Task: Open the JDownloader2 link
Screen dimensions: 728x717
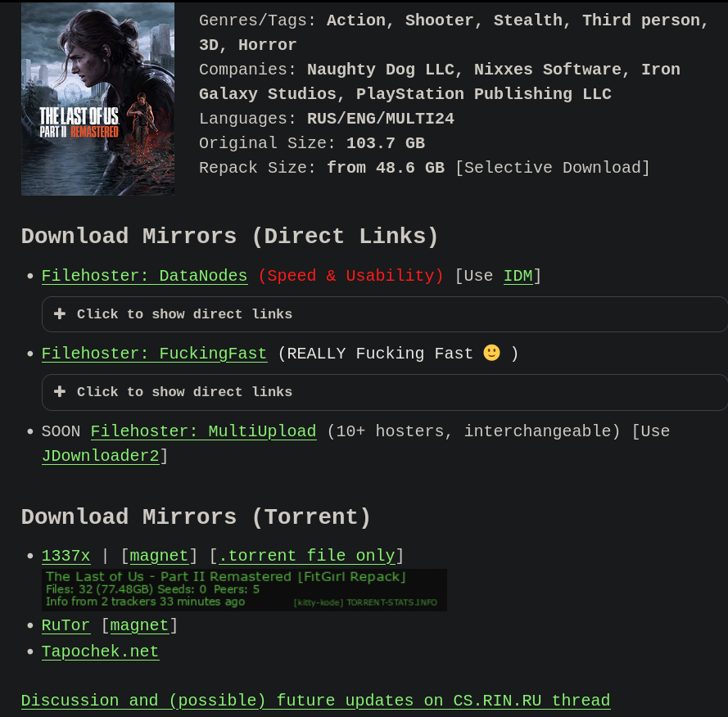Action: 100,456
